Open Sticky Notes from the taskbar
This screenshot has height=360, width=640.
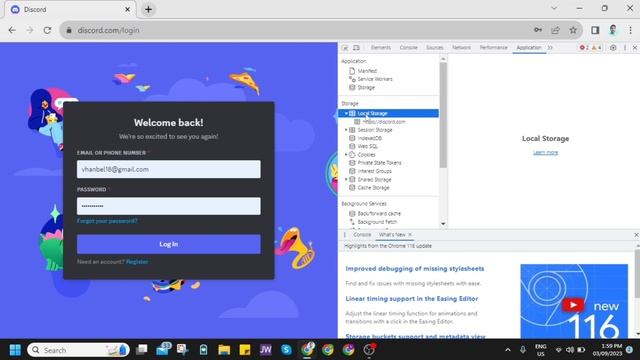244,350
